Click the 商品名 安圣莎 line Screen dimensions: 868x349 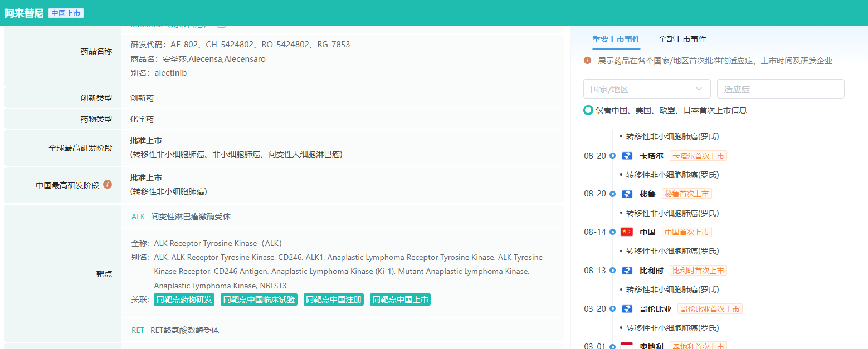point(198,58)
